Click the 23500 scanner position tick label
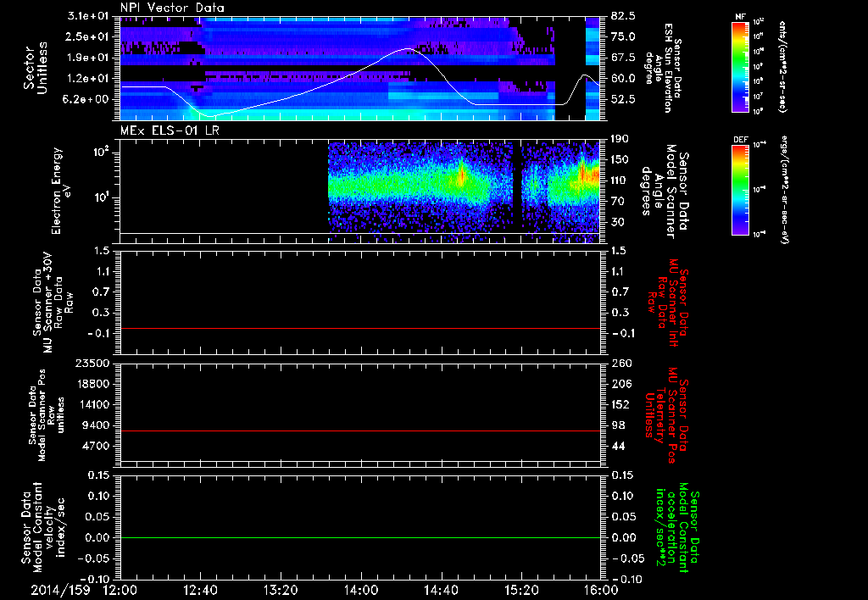 point(94,363)
